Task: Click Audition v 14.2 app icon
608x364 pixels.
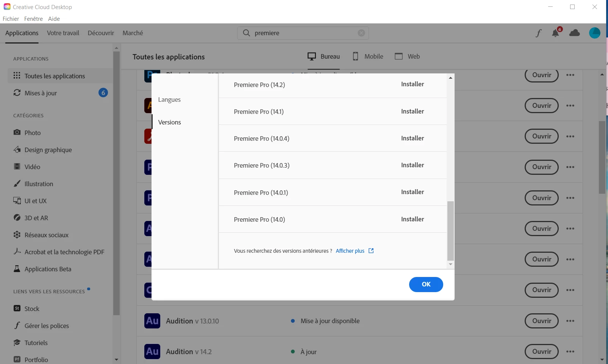Action: [152, 352]
